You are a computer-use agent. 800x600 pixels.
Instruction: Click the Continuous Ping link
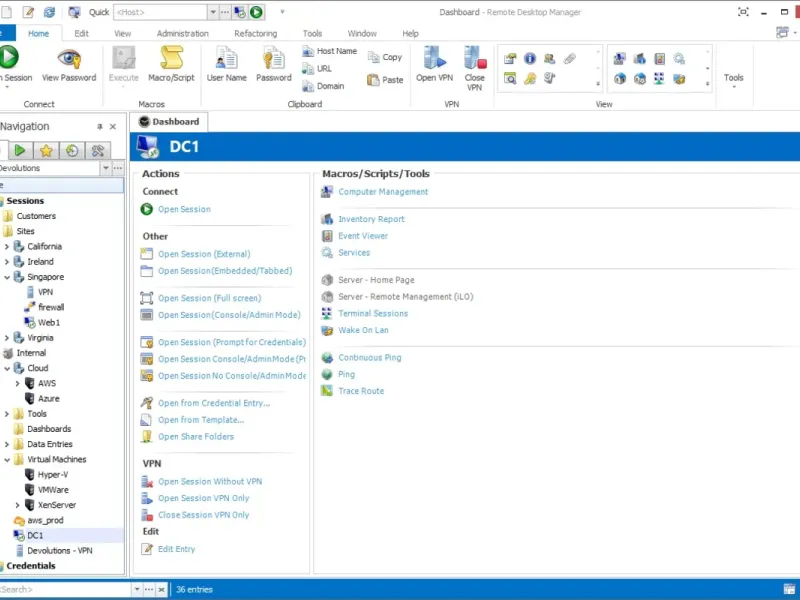point(369,357)
